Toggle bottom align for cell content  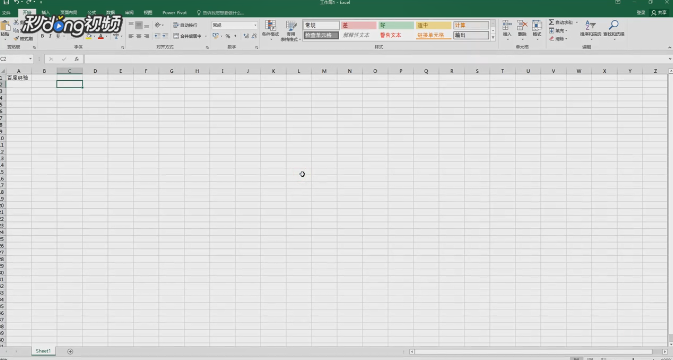tap(147, 25)
